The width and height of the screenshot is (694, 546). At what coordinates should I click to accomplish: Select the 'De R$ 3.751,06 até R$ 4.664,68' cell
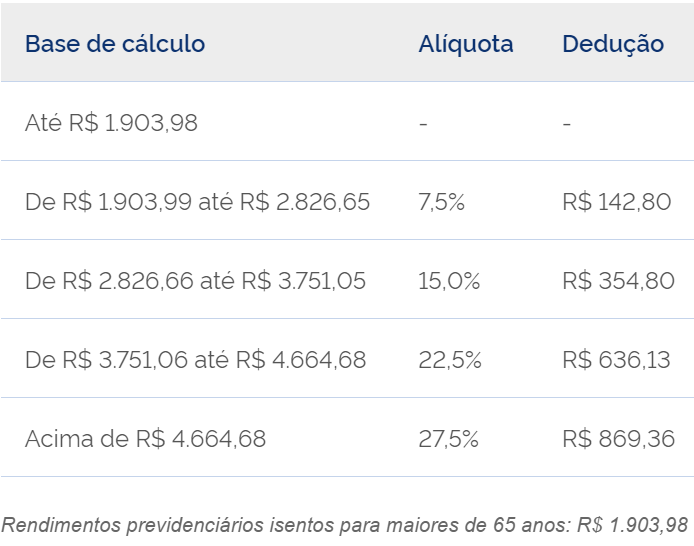click(x=195, y=360)
